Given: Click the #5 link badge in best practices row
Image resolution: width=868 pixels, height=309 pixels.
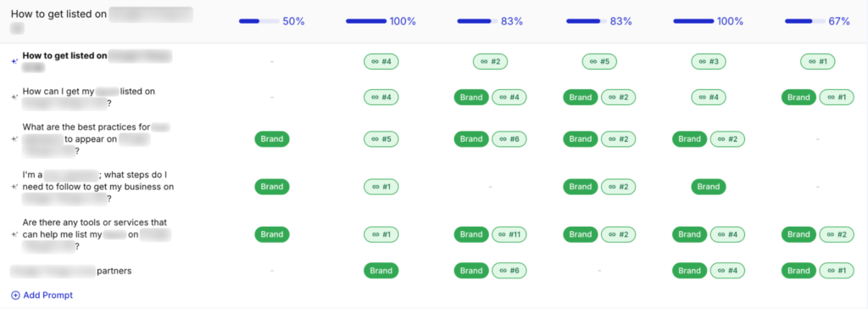Looking at the screenshot, I should tap(381, 139).
